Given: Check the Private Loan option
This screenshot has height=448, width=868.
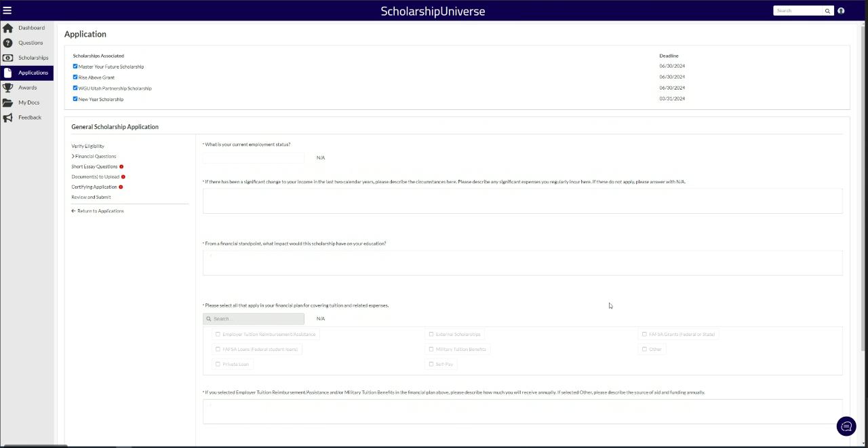Looking at the screenshot, I should (x=218, y=364).
